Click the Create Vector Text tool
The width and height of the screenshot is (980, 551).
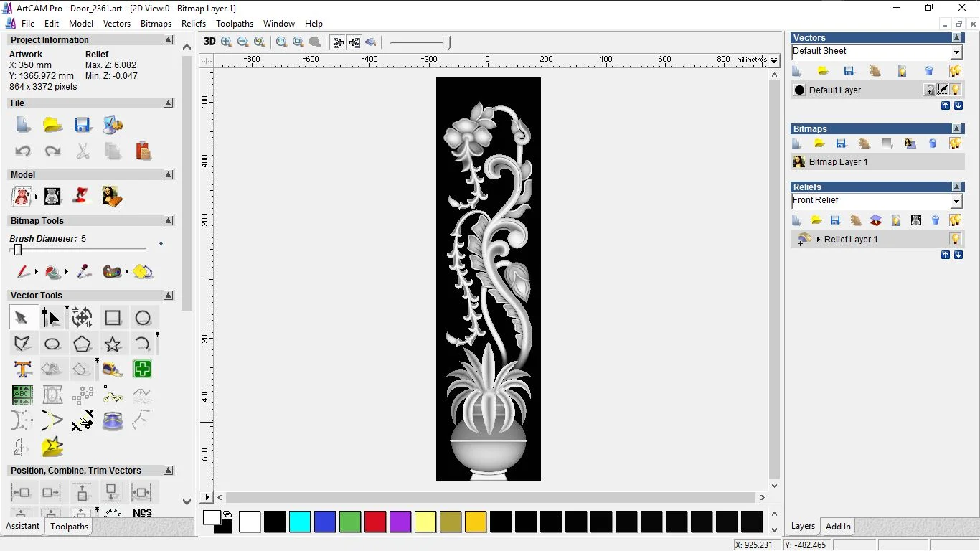22,369
